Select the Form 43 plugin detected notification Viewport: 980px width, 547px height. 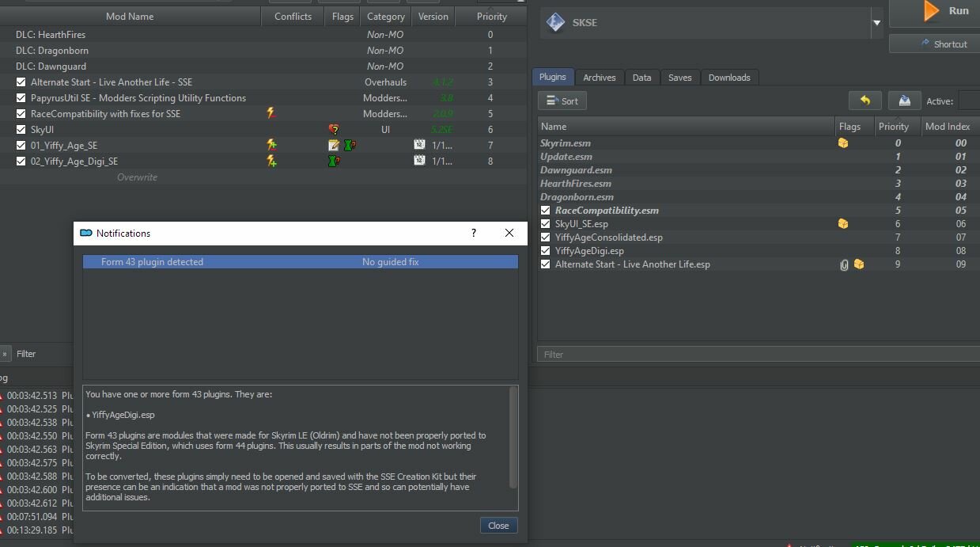point(301,262)
